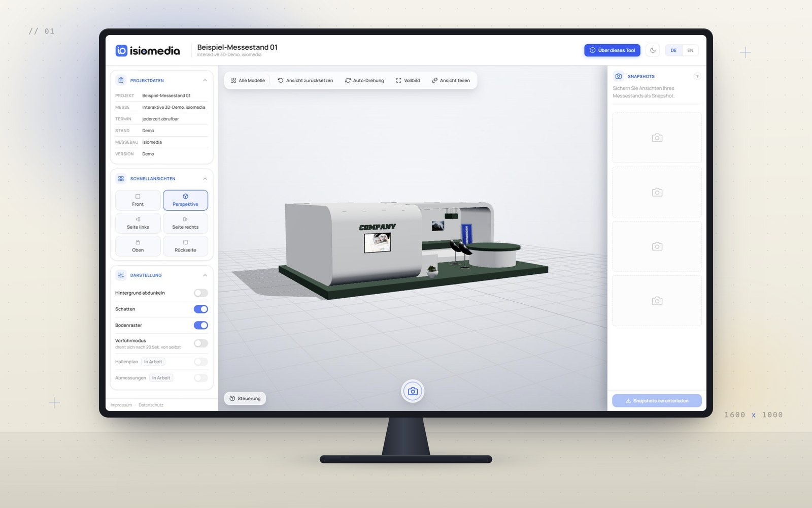This screenshot has height=508, width=812.
Task: Click the fourth empty snapshot slot
Action: coord(657,301)
